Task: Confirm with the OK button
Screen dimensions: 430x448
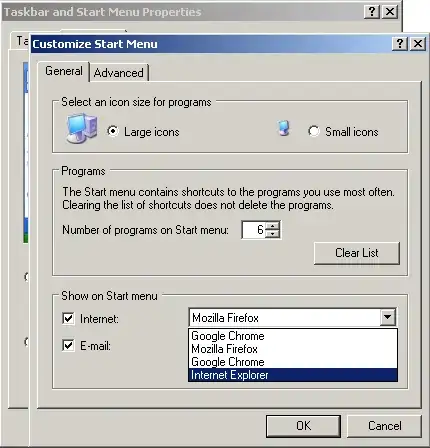Action: pyautogui.click(x=303, y=426)
